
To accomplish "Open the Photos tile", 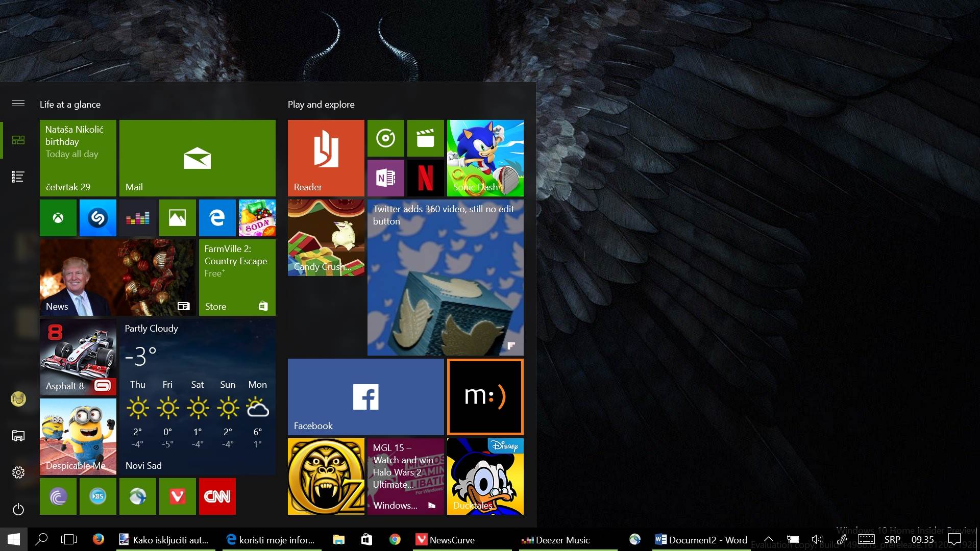I will [178, 218].
